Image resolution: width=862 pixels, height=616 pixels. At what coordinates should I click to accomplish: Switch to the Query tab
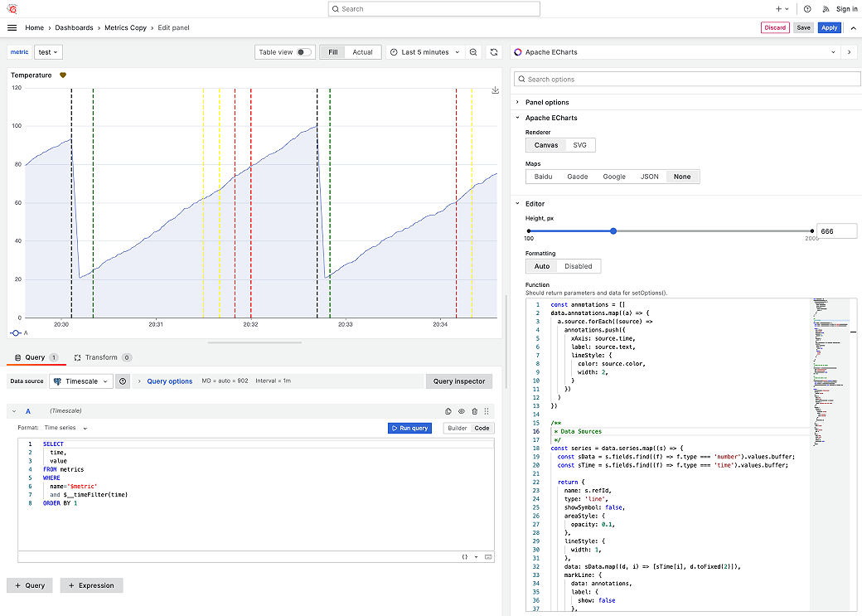pyautogui.click(x=36, y=357)
